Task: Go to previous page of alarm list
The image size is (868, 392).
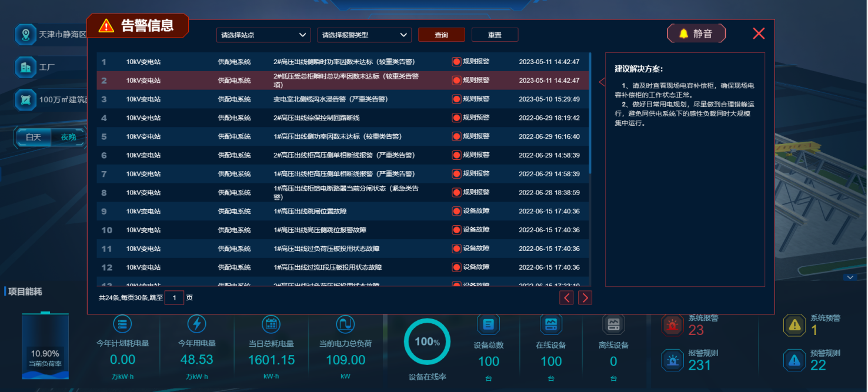Action: point(567,298)
